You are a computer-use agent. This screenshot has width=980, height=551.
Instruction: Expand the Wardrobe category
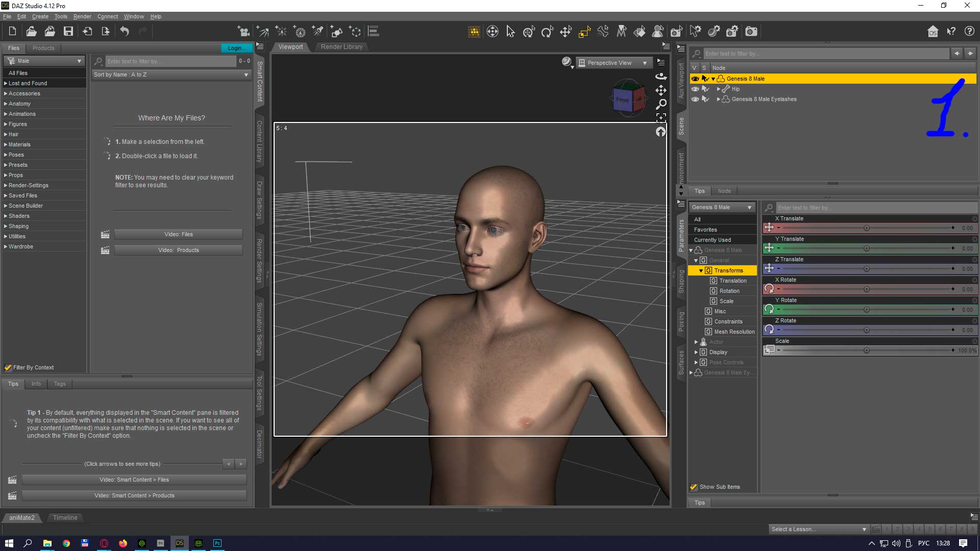[x=6, y=246]
